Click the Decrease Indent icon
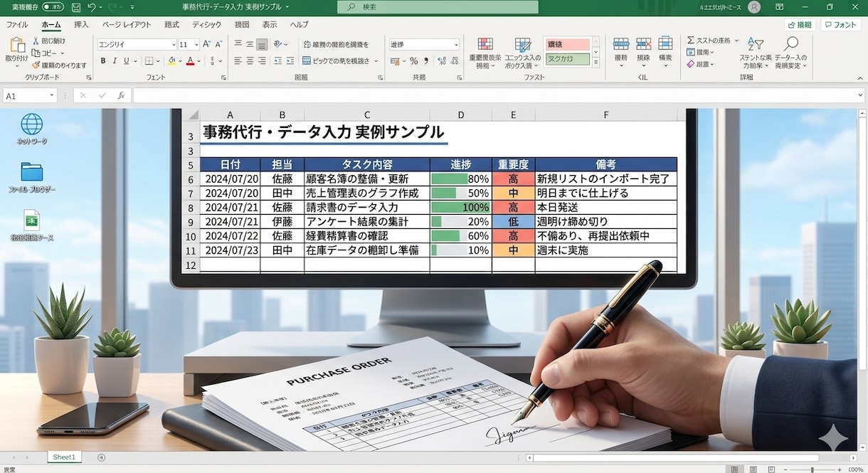 280,61
